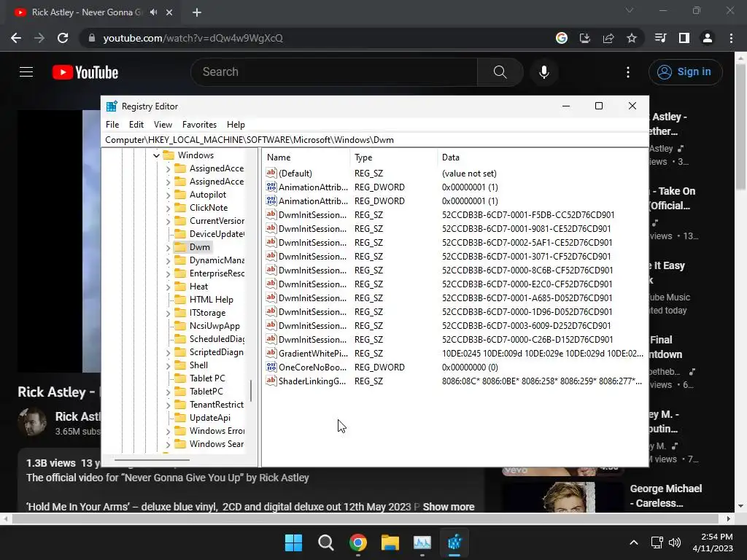Toggle Chrome side panel icon

click(x=684, y=38)
